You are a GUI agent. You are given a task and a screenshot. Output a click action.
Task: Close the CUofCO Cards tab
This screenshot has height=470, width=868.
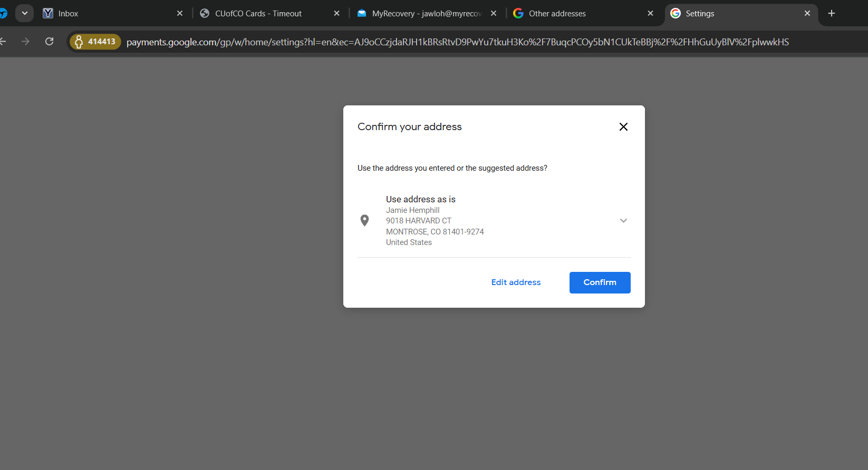pyautogui.click(x=336, y=14)
